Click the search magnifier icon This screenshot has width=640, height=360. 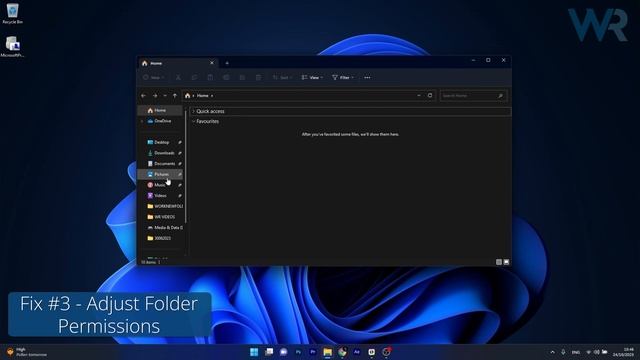click(x=500, y=96)
